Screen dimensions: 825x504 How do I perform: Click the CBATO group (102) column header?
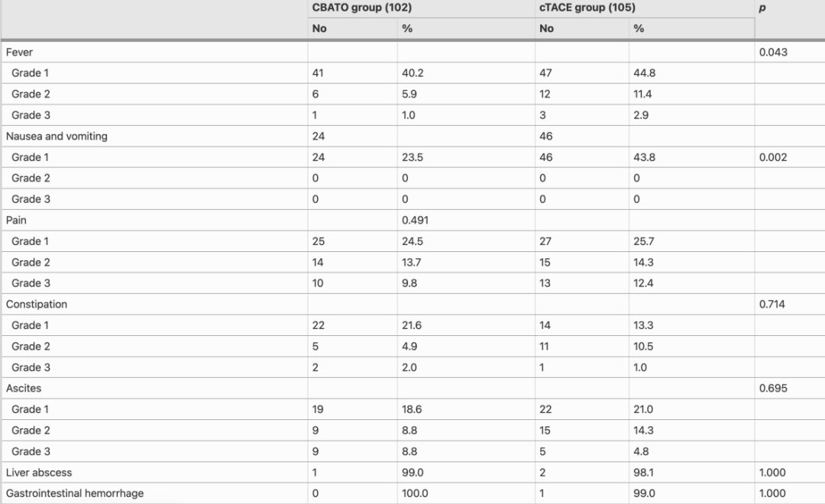point(362,8)
